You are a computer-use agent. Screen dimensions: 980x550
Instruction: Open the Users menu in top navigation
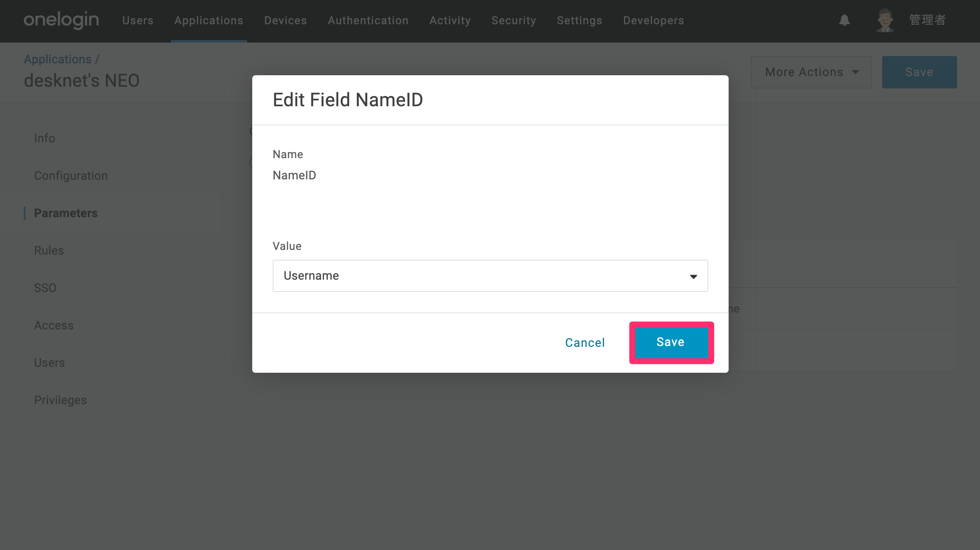[x=137, y=20]
